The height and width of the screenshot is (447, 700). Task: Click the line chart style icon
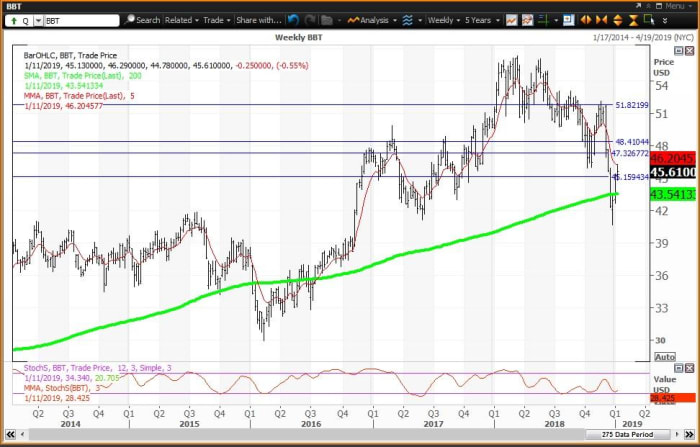tap(512, 19)
